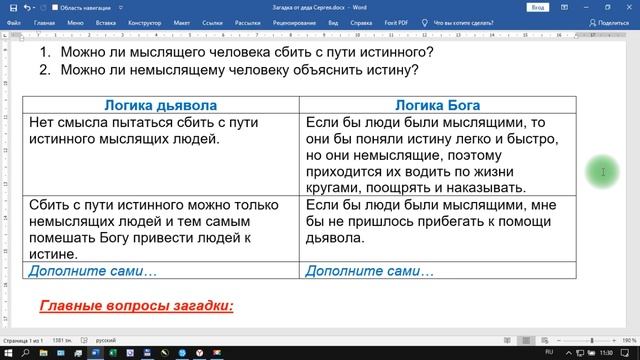640x360 pixels.
Task: Open the Windows Start menu
Action: pyautogui.click(x=8, y=353)
